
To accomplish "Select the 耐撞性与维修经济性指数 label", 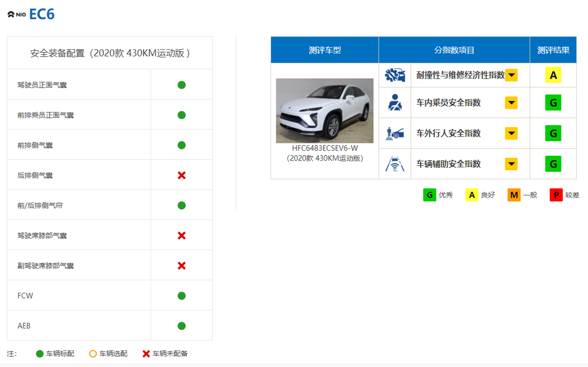I will [x=460, y=75].
